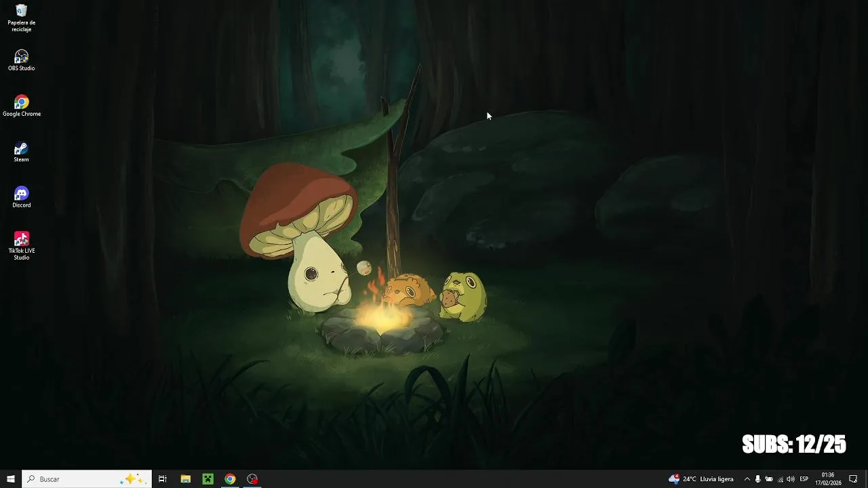868x488 pixels.
Task: Open Minecraft from the taskbar
Action: pyautogui.click(x=208, y=479)
